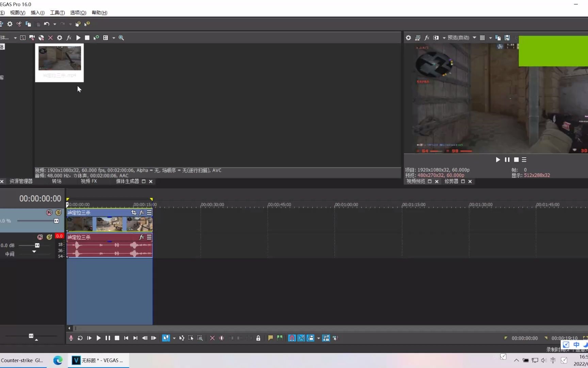Open Media FX in project media toolbar
The image size is (588, 368).
pos(69,38)
